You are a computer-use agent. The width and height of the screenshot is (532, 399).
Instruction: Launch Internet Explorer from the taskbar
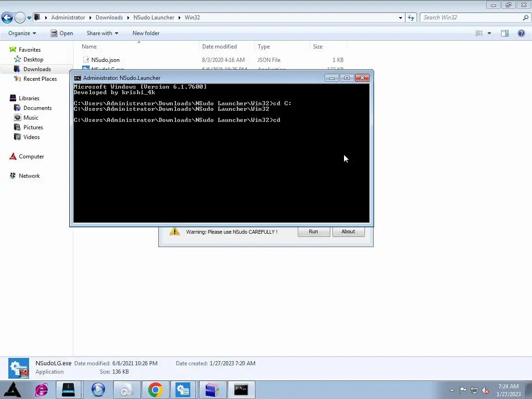tap(42, 390)
